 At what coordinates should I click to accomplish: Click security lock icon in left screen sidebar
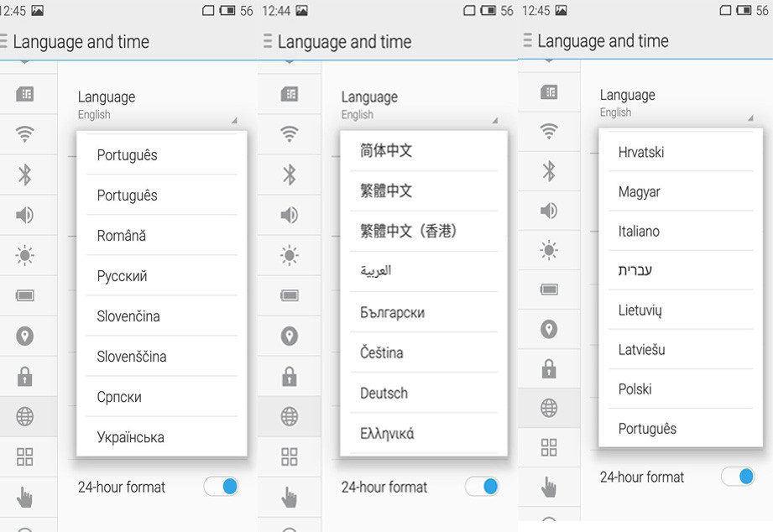pos(25,377)
